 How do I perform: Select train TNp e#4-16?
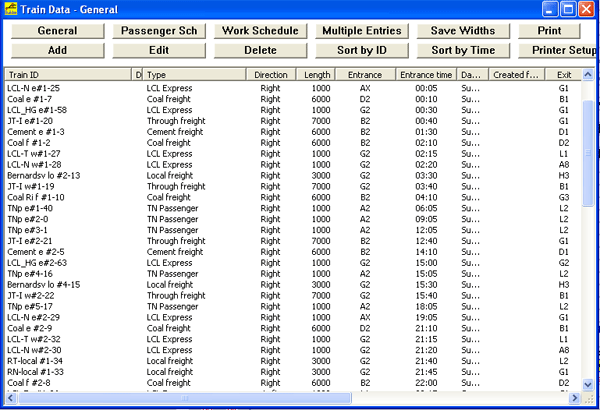pos(30,274)
